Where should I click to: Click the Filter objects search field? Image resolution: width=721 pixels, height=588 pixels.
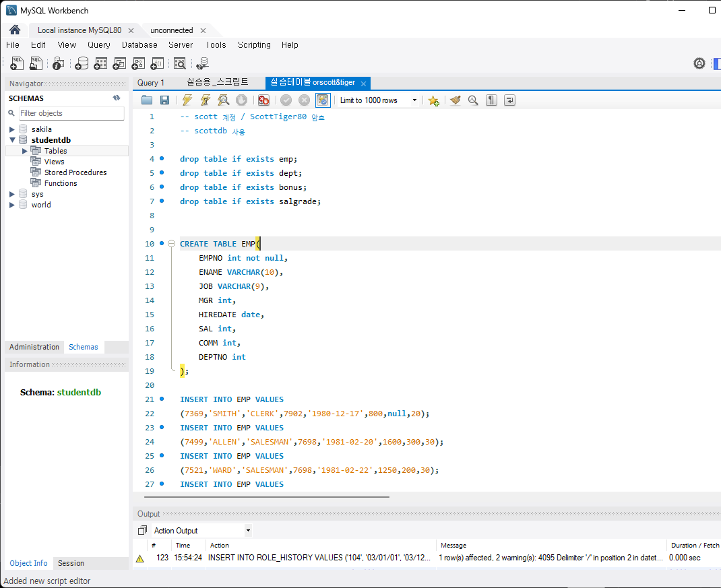(x=71, y=113)
